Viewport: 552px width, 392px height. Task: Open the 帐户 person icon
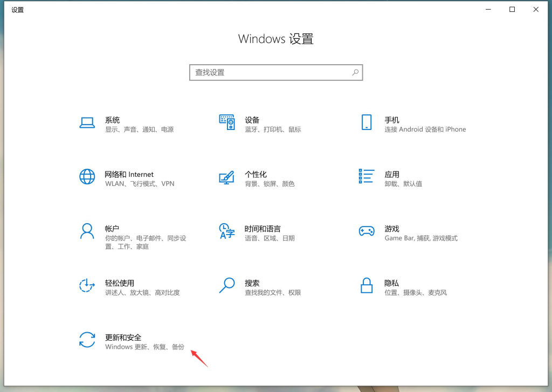pyautogui.click(x=87, y=231)
